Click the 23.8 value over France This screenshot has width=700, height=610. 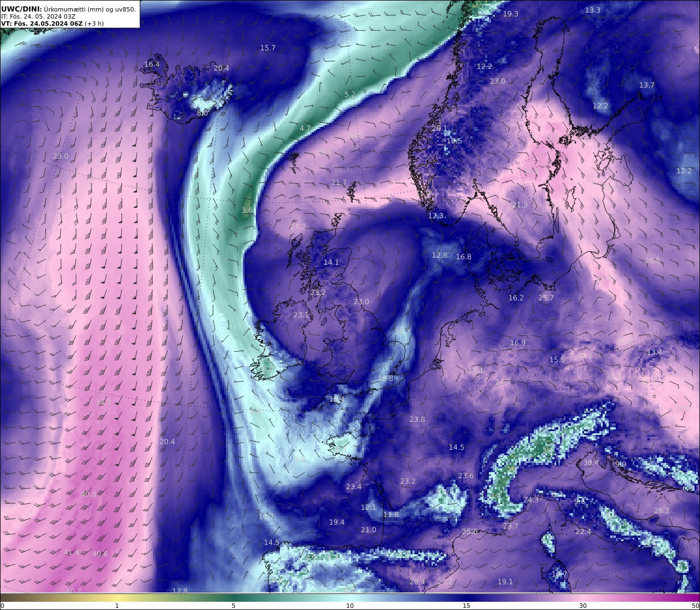417,419
